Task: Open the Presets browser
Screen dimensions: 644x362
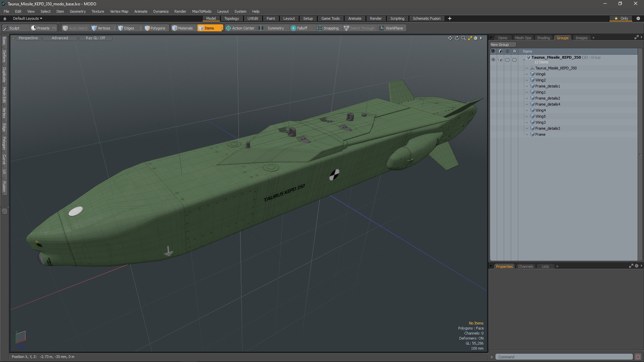Action: [43, 28]
